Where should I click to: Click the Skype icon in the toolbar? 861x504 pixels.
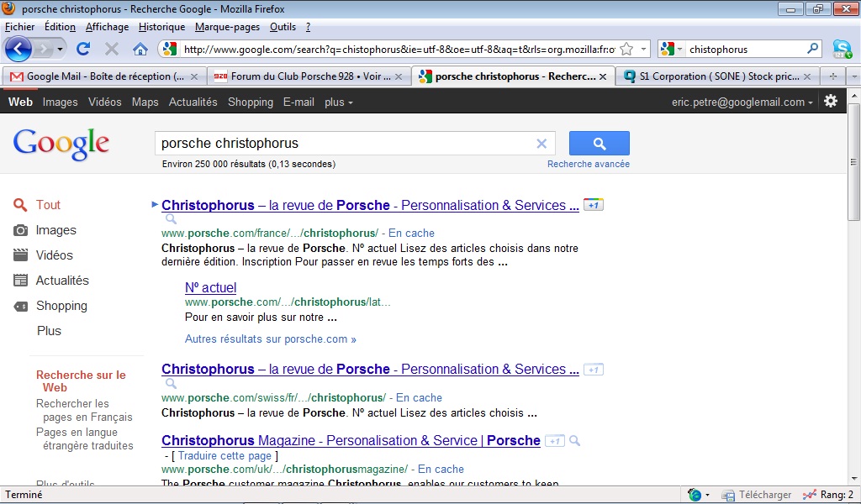click(842, 50)
